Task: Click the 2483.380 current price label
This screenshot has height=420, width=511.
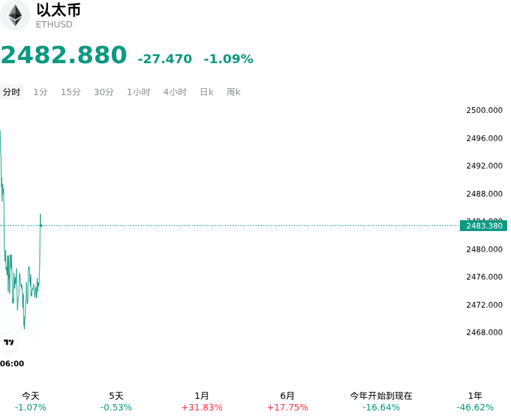Action: (484, 225)
